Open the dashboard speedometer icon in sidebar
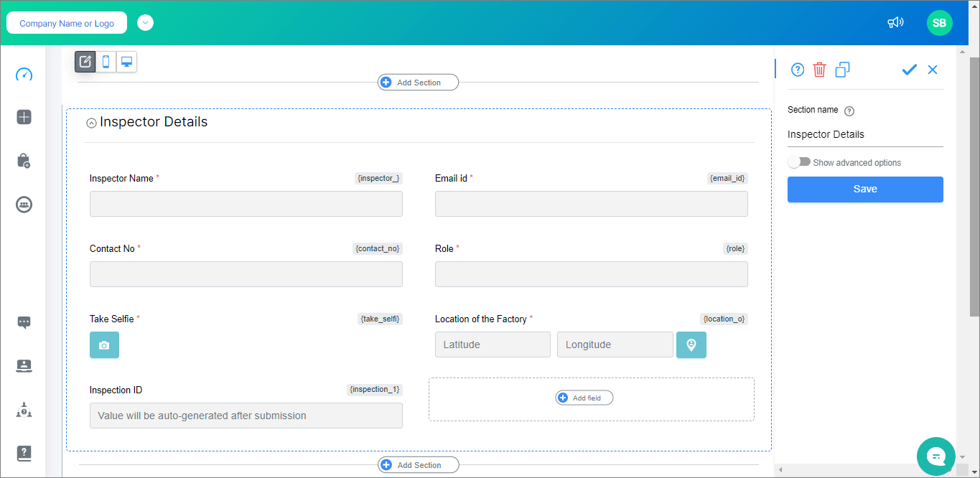The width and height of the screenshot is (980, 478). click(24, 73)
